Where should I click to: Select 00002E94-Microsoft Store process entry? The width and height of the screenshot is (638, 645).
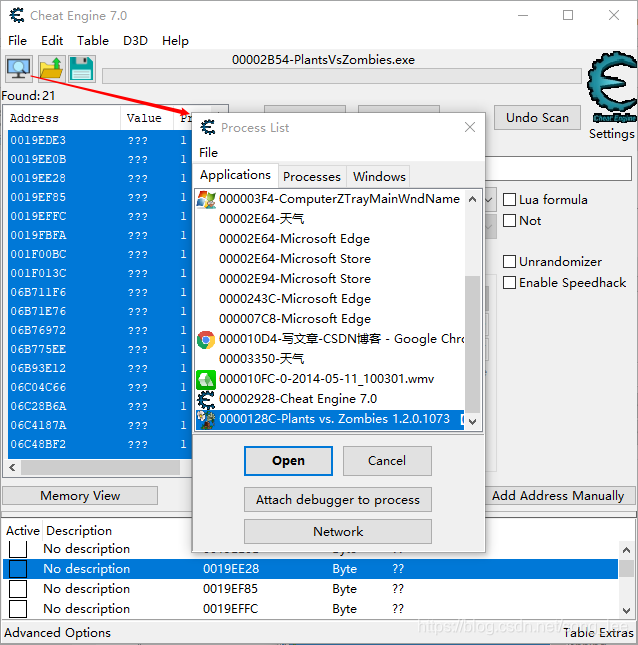tap(330, 279)
